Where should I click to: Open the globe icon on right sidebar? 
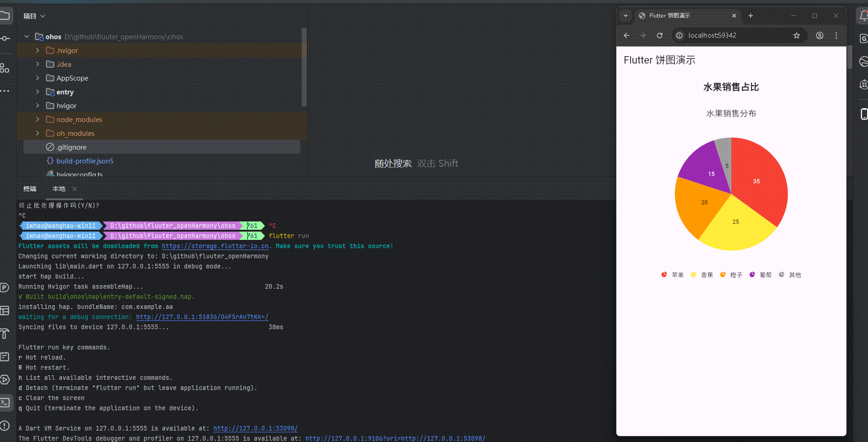(864, 62)
